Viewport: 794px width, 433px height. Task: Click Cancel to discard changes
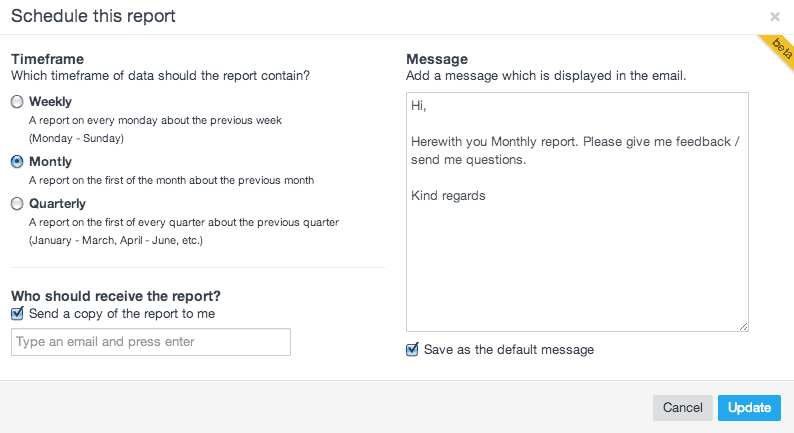click(683, 408)
